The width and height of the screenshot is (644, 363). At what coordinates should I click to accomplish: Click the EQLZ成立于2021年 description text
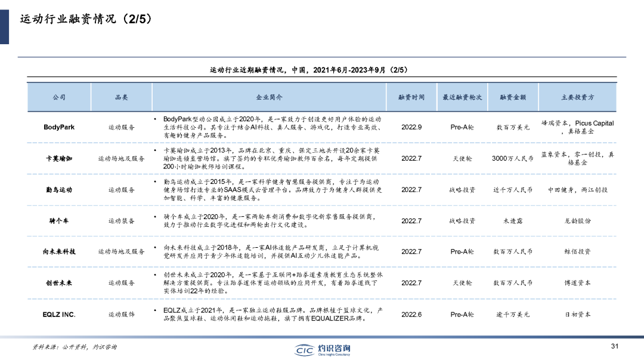(273, 315)
